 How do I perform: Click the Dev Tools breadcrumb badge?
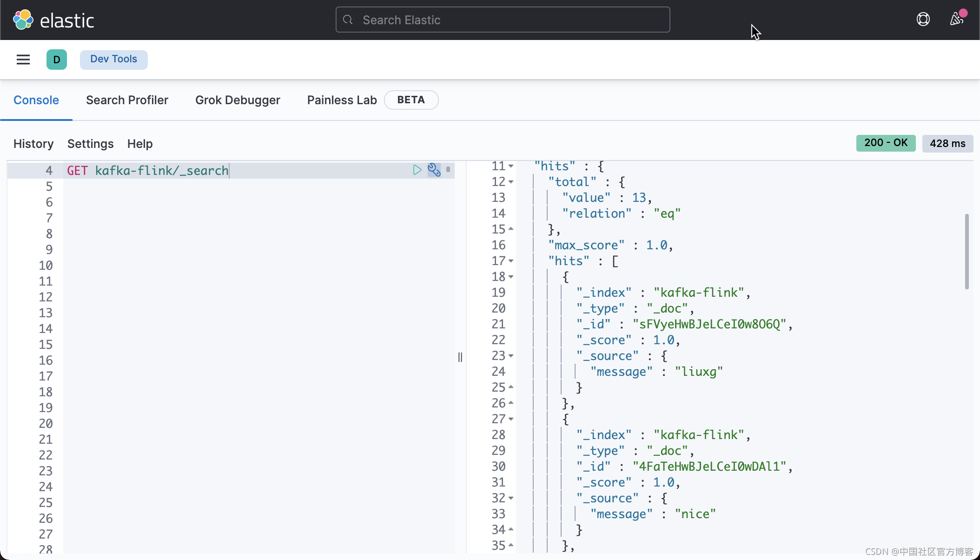(113, 59)
